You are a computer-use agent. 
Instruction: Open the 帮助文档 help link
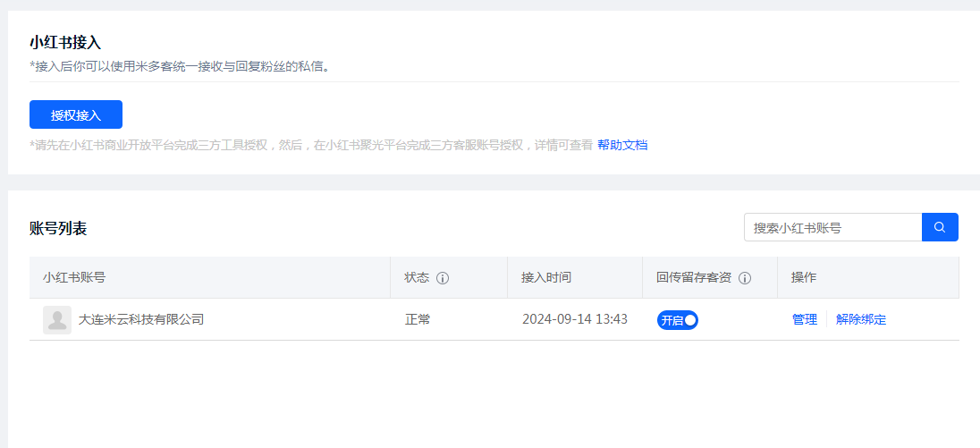click(622, 145)
